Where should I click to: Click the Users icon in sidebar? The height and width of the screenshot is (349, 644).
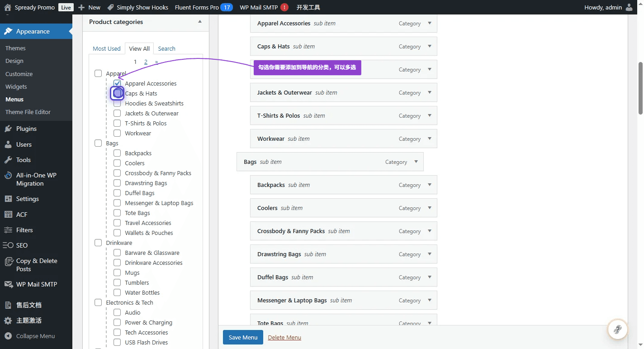tap(8, 144)
